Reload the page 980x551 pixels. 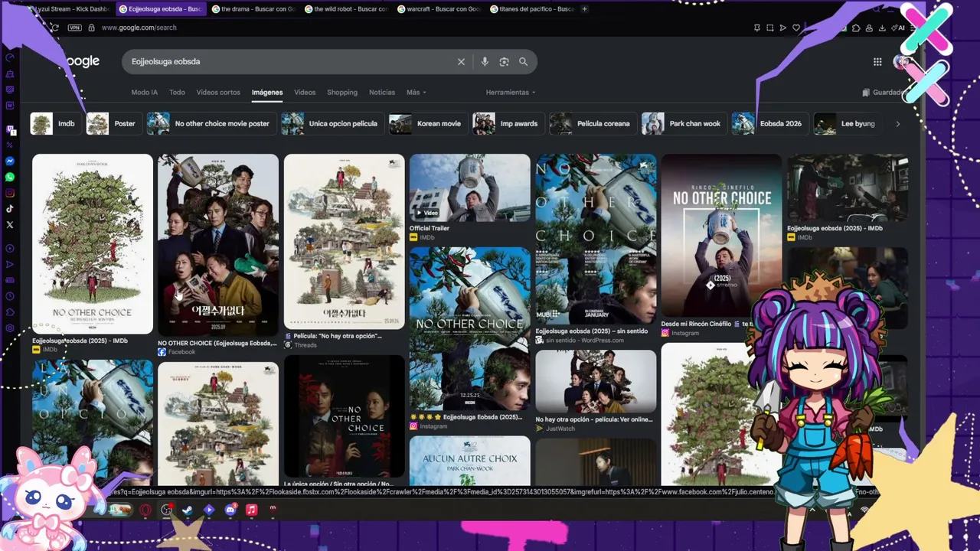54,28
